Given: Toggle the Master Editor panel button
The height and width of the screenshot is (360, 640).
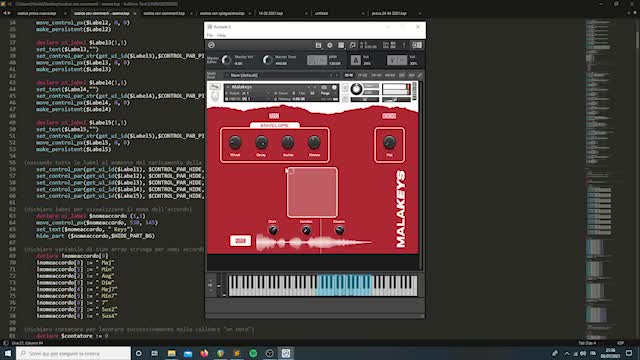Looking at the screenshot, I should click(213, 60).
